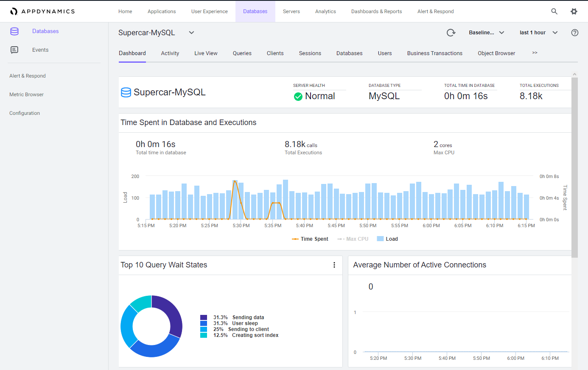588x370 pixels.
Task: Open Metric Browser in the sidebar
Action: click(x=26, y=95)
